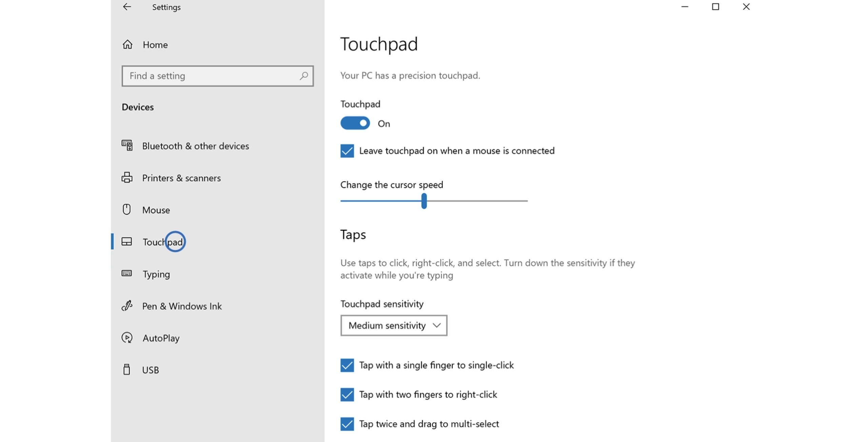This screenshot has width=868, height=442.
Task: Click the Mouse icon in sidebar
Action: (126, 210)
